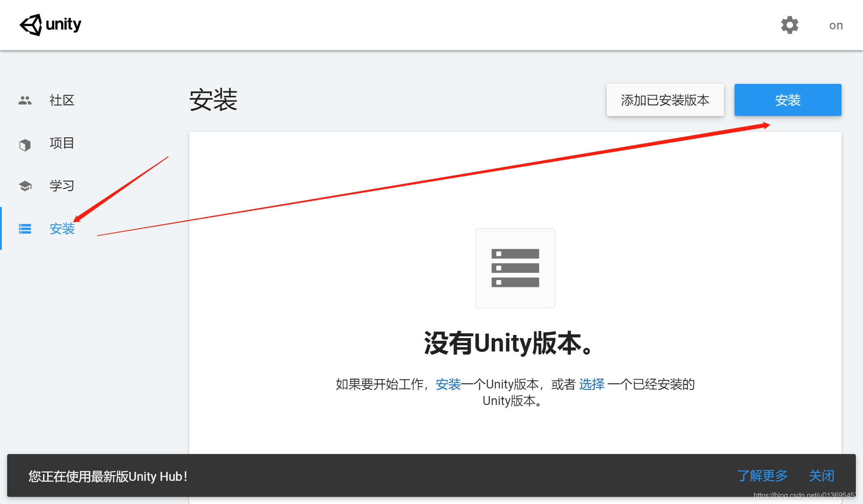Click the blue 安装 button
Viewport: 863px width, 504px height.
[x=788, y=100]
